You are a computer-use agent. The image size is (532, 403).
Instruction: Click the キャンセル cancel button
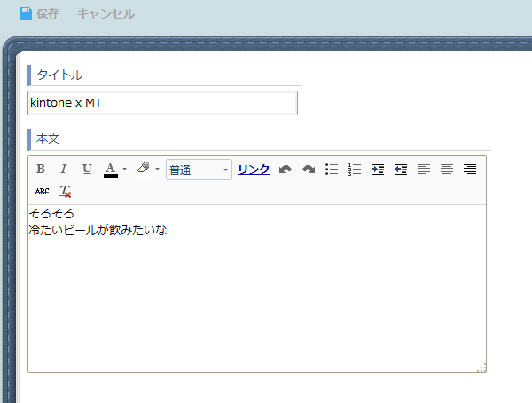pyautogui.click(x=106, y=13)
